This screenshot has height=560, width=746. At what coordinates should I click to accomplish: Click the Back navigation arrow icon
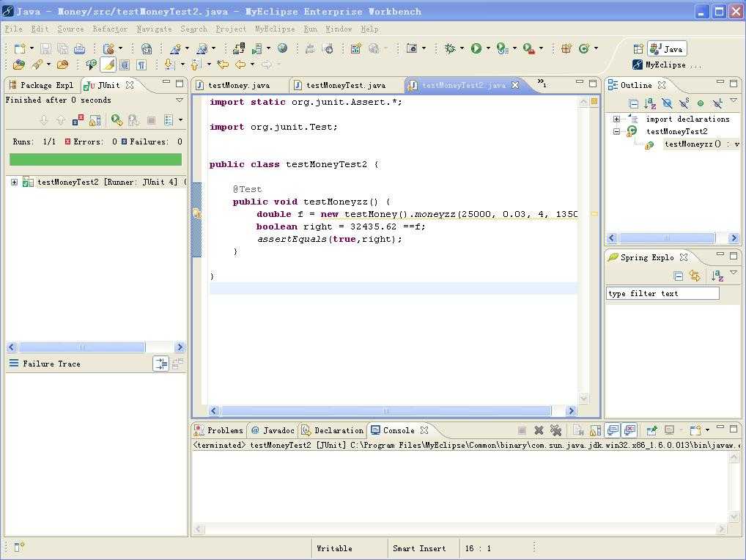pos(240,65)
